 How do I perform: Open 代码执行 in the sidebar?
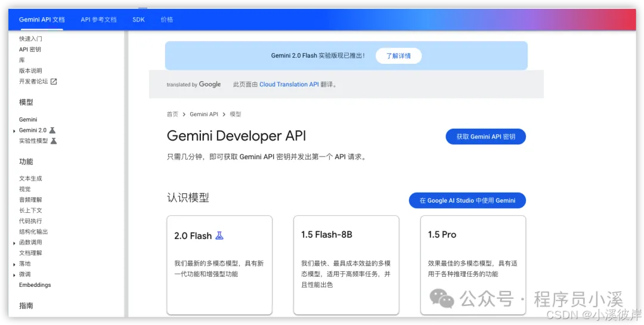click(x=30, y=221)
